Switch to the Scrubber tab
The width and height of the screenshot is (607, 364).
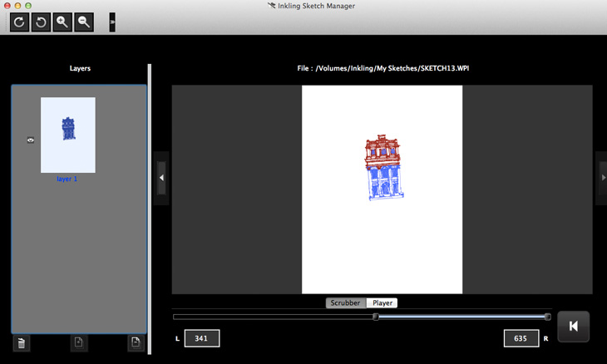345,303
